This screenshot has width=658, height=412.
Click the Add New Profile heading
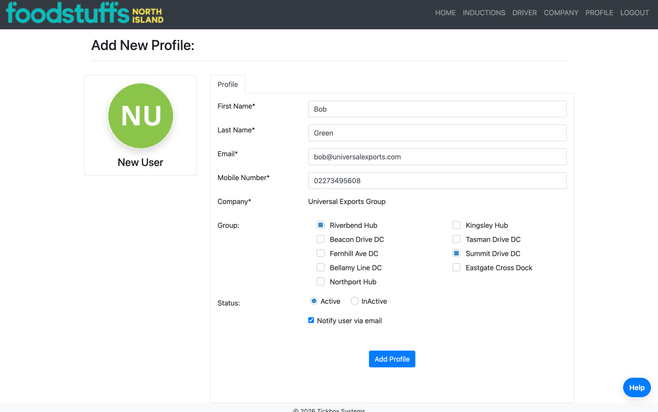click(x=143, y=45)
